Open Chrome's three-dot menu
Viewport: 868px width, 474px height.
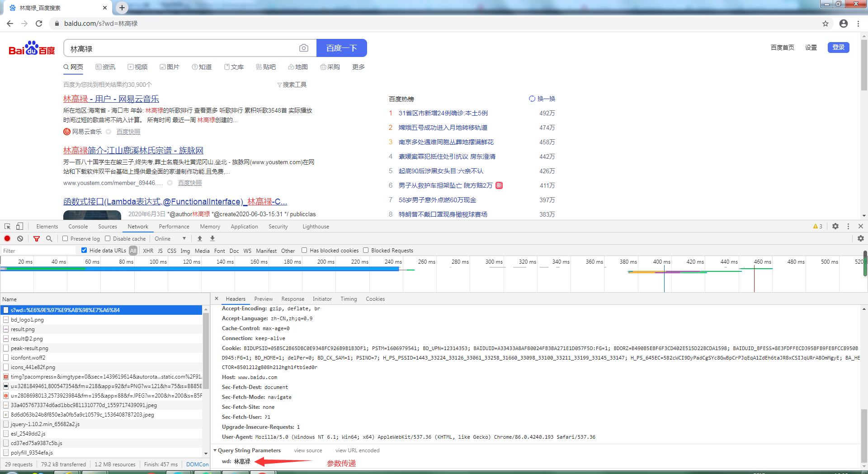pyautogui.click(x=858, y=24)
